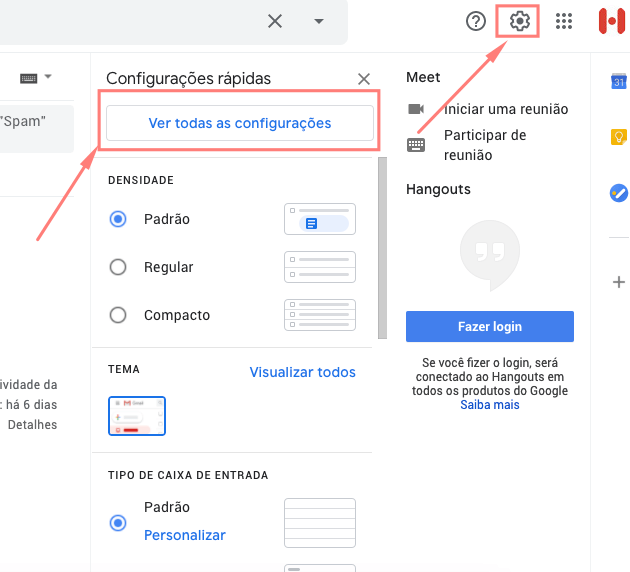Select the Padrão inbox type radio button
630x572 pixels.
pos(118,523)
